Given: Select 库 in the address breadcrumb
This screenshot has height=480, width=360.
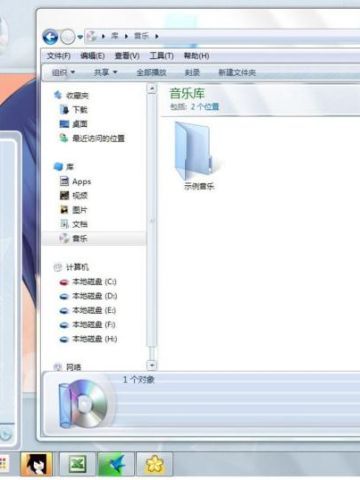Looking at the screenshot, I should point(115,36).
